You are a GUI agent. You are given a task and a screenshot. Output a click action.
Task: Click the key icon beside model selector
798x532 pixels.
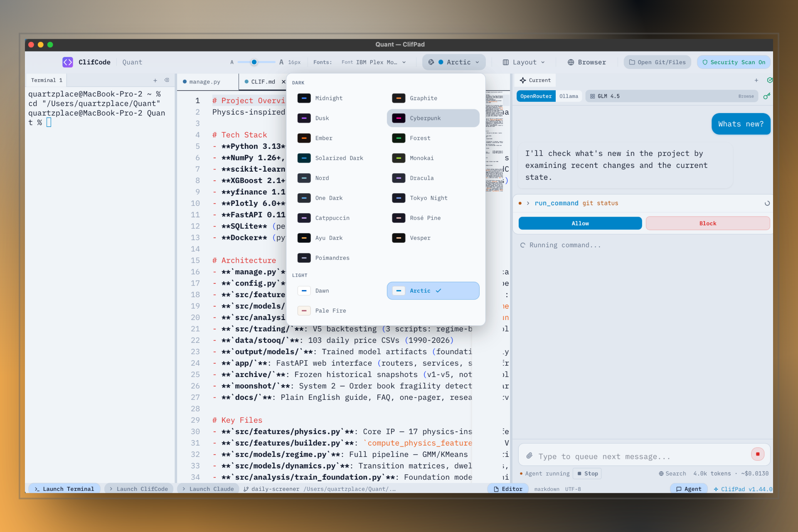click(767, 96)
